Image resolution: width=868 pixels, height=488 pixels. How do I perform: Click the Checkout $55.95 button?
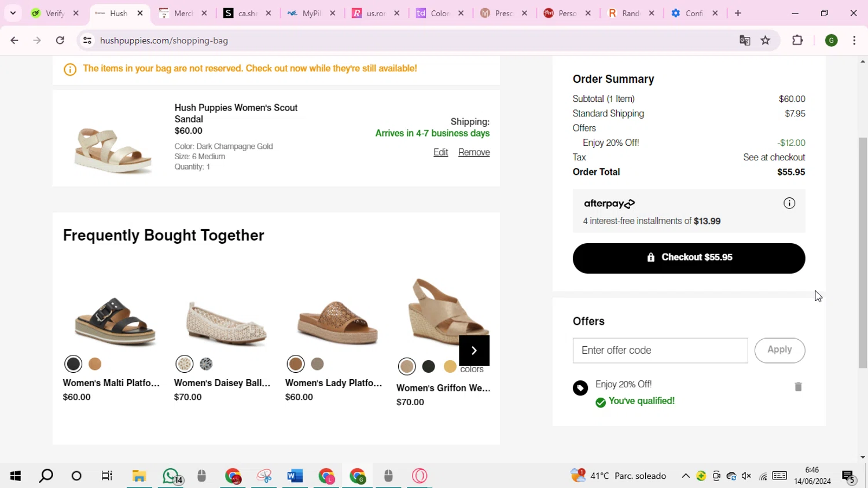[x=689, y=258]
